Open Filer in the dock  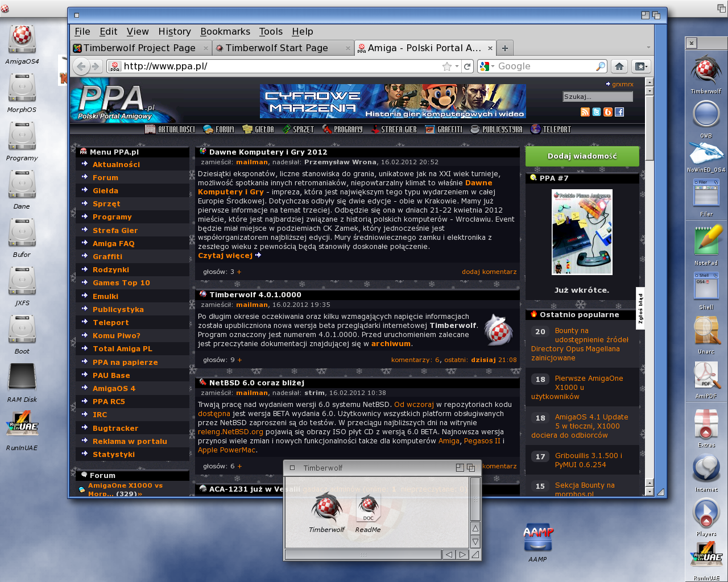706,193
